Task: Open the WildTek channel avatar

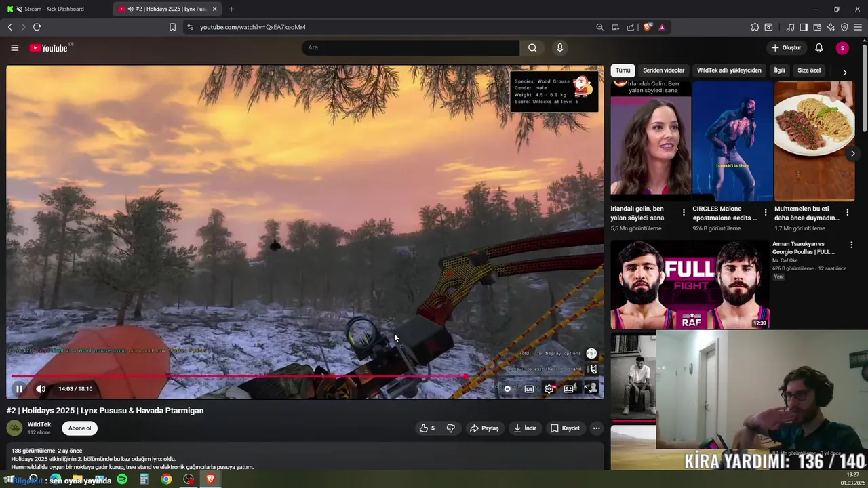Action: coord(14,428)
